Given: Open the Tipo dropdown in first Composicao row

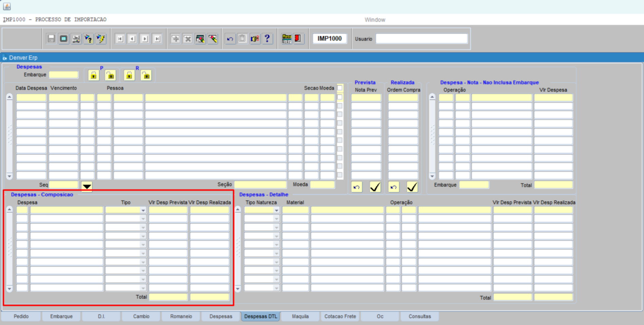Looking at the screenshot, I should coord(143,210).
